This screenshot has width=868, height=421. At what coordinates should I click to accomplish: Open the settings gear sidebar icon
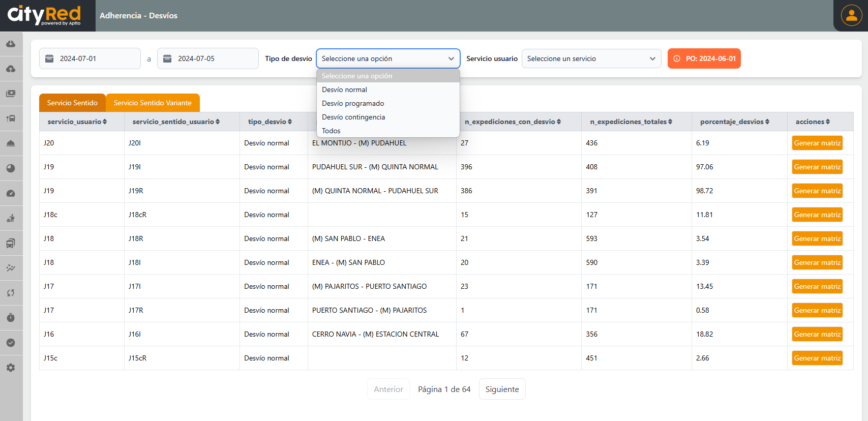pyautogui.click(x=11, y=368)
